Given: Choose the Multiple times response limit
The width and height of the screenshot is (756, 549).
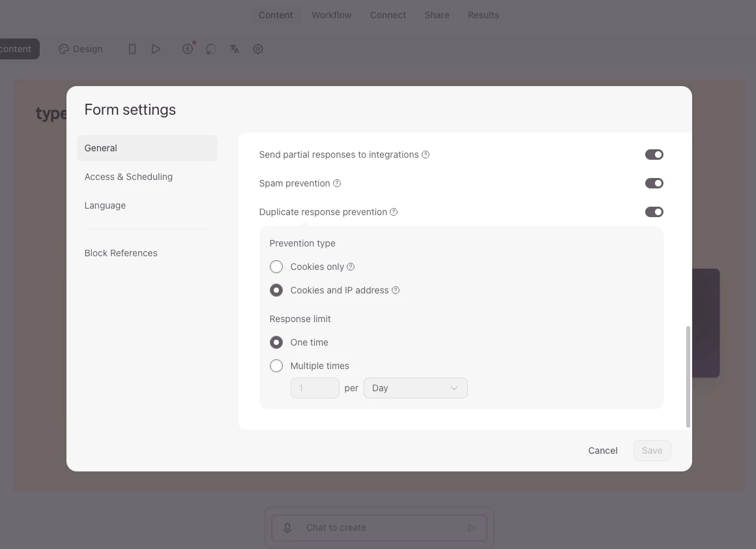Looking at the screenshot, I should point(276,366).
